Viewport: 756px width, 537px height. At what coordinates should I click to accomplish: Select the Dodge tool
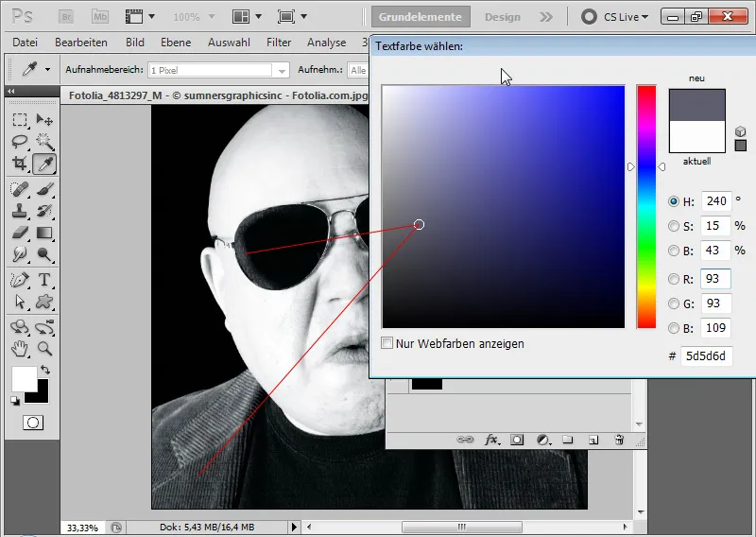pos(44,254)
